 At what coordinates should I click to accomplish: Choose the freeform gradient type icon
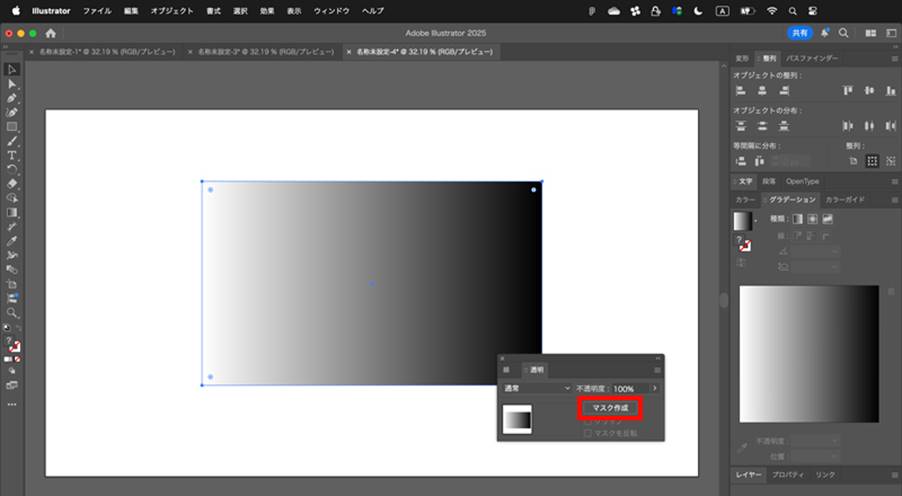(827, 219)
